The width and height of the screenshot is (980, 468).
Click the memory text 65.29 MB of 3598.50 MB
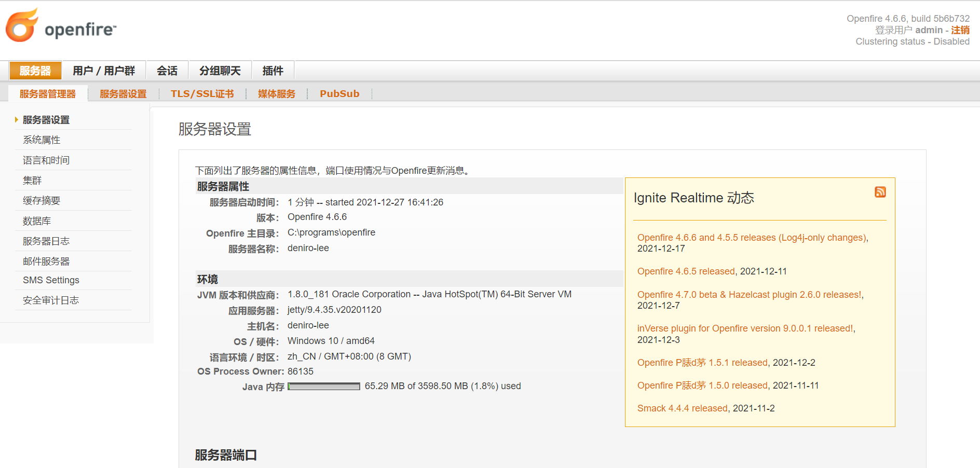[x=443, y=386]
